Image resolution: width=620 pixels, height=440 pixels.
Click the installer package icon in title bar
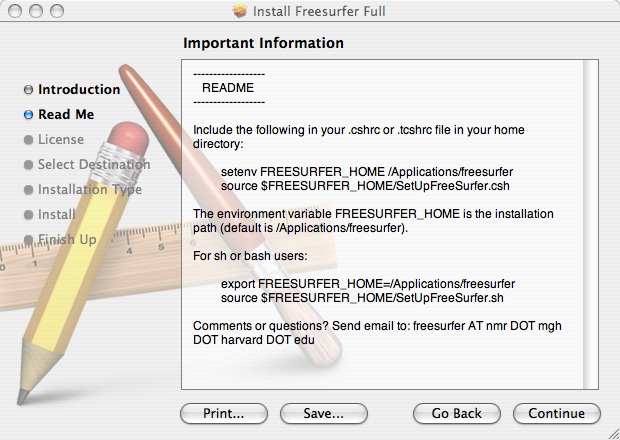239,11
